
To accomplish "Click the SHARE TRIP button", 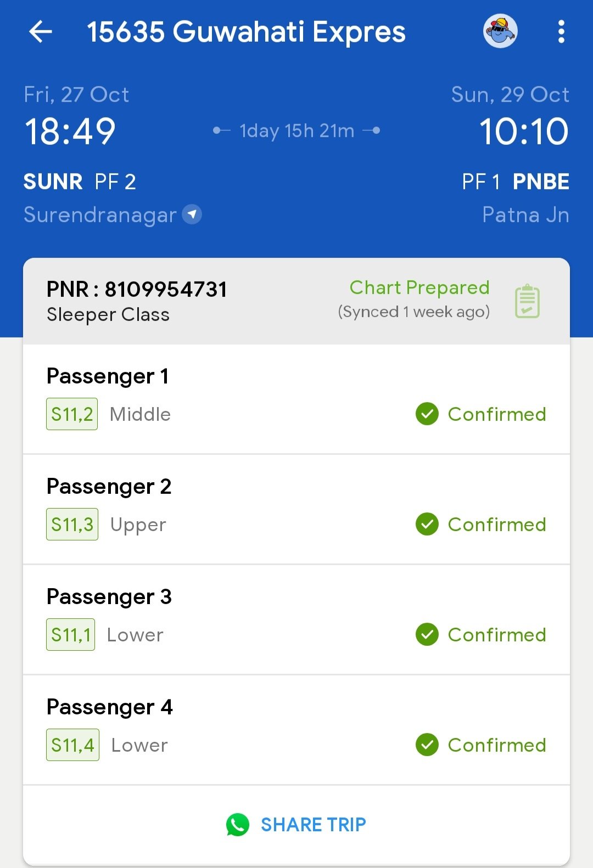I will coord(313,825).
